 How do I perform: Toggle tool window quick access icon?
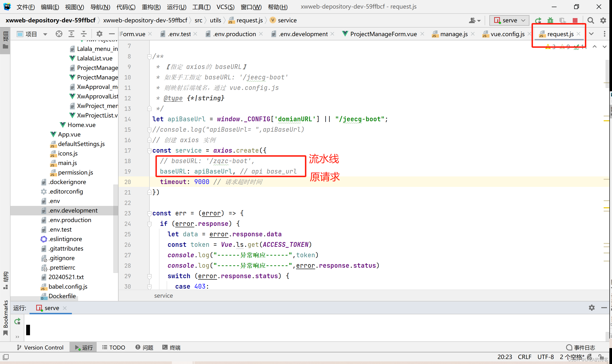[6, 357]
